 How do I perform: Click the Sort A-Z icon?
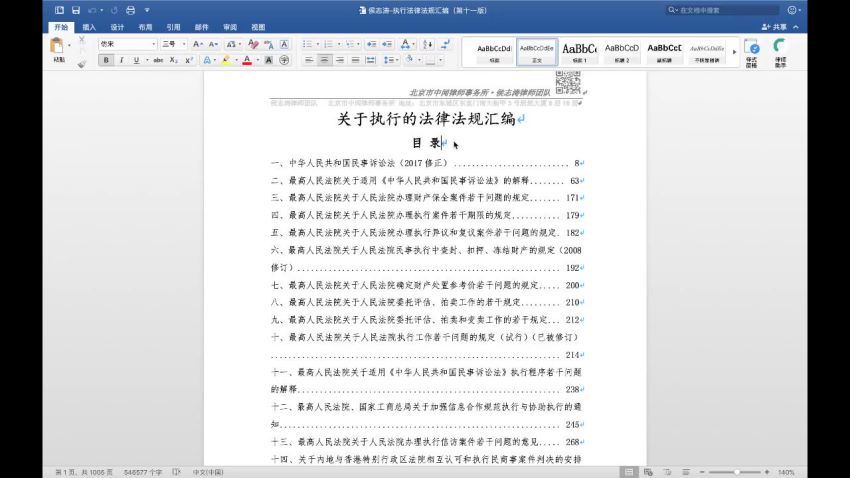tap(428, 44)
